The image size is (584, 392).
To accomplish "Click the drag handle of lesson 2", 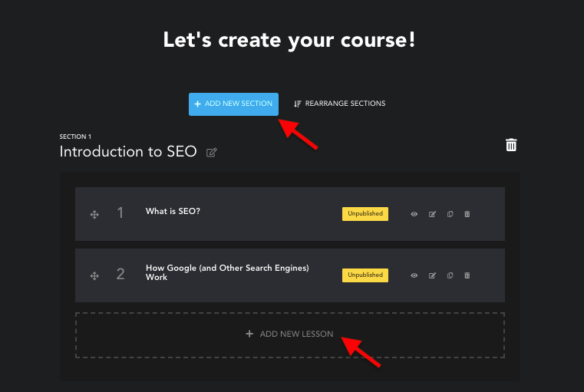I will click(94, 276).
